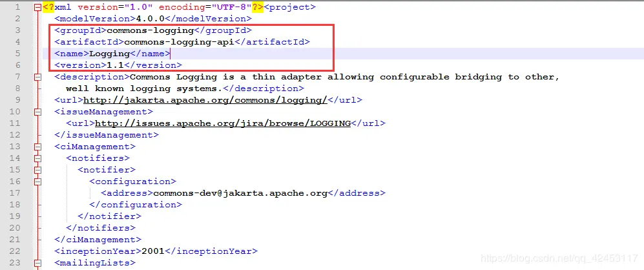Collapse the ciManagement fold marker

click(x=37, y=147)
